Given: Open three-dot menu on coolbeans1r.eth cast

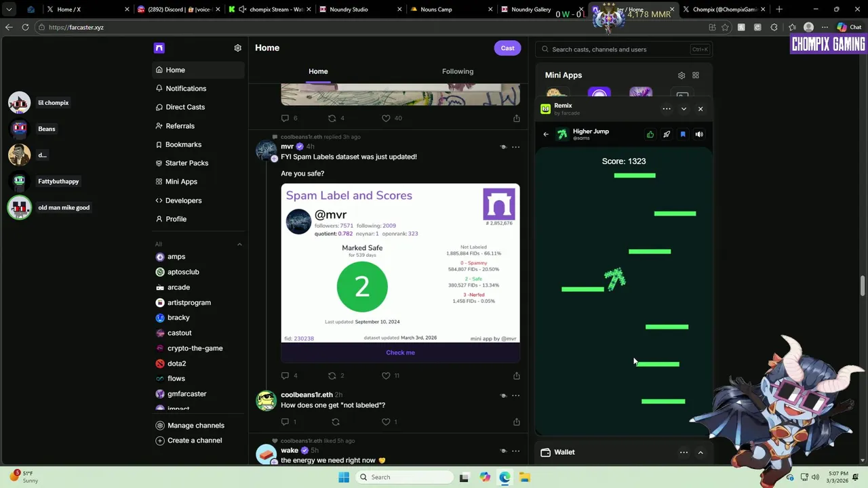Looking at the screenshot, I should [x=515, y=395].
